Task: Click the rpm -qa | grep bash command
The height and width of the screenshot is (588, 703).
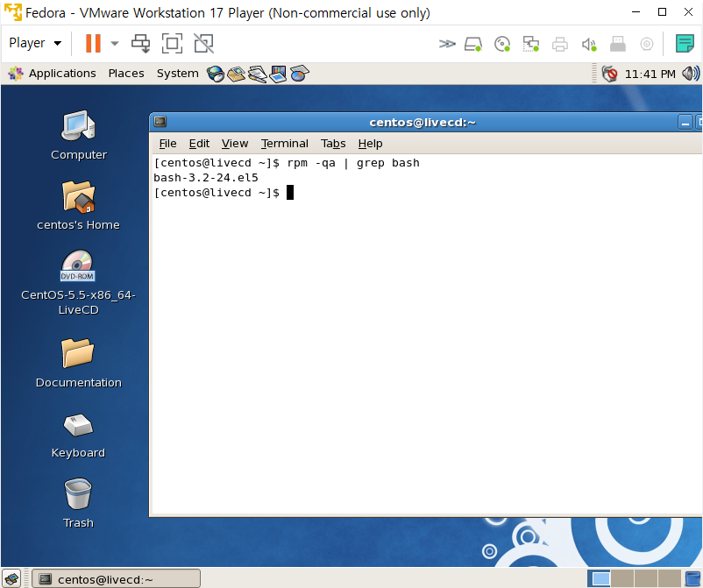Action: tap(353, 163)
